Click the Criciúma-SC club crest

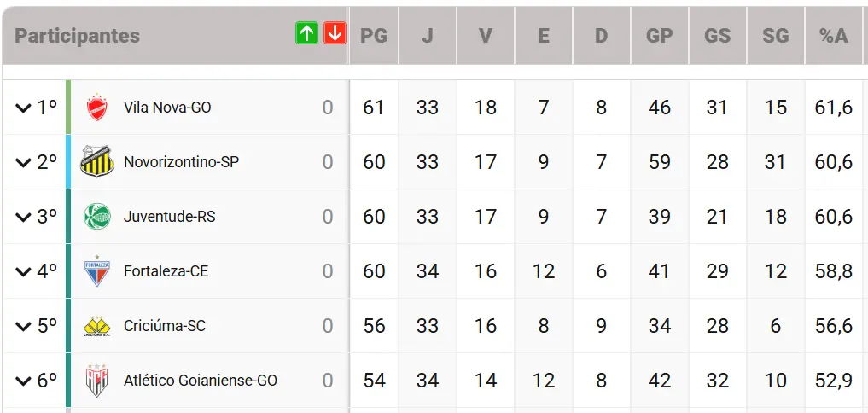coord(97,326)
